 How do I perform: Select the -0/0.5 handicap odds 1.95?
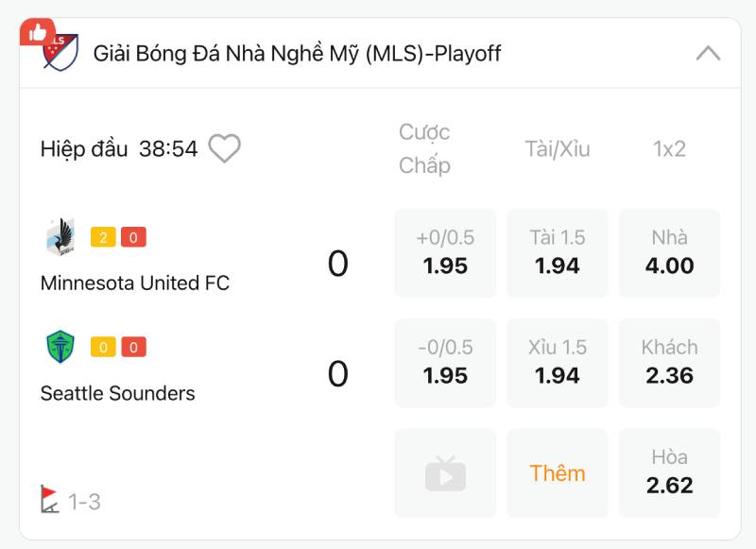click(x=445, y=363)
